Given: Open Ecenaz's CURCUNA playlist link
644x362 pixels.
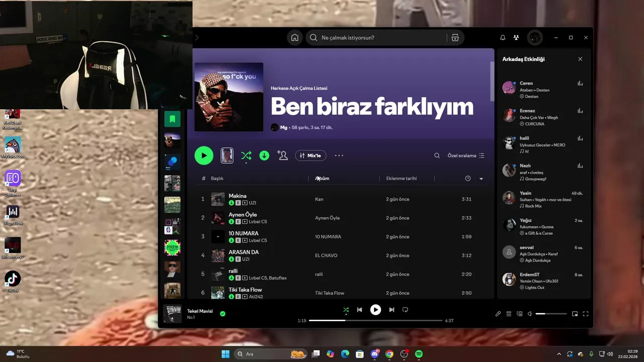Looking at the screenshot, I should (534, 124).
